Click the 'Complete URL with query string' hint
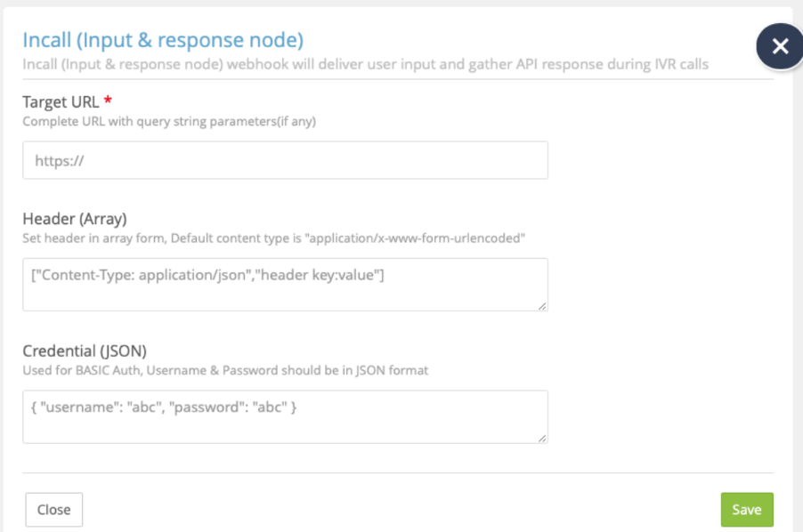 (169, 121)
